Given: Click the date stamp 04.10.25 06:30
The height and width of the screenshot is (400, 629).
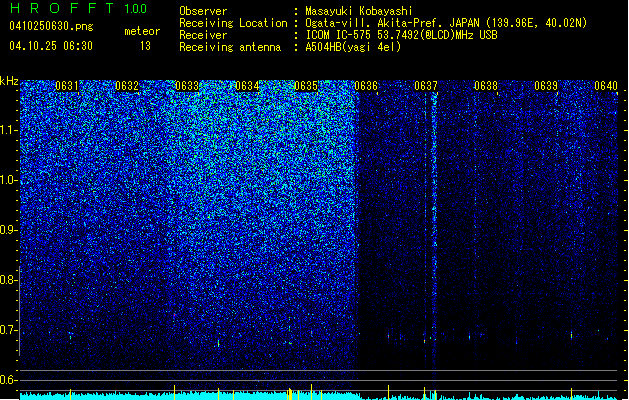Looking at the screenshot, I should pyautogui.click(x=51, y=46).
